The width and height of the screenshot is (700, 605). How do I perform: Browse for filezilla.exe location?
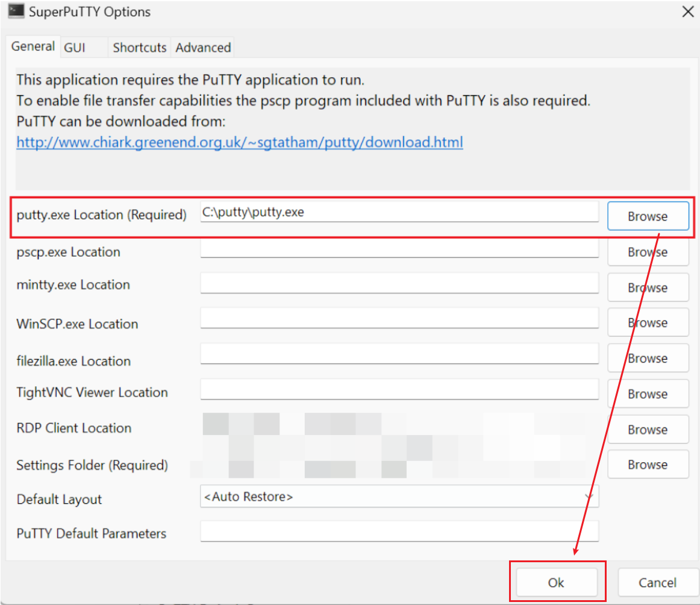[x=648, y=358]
